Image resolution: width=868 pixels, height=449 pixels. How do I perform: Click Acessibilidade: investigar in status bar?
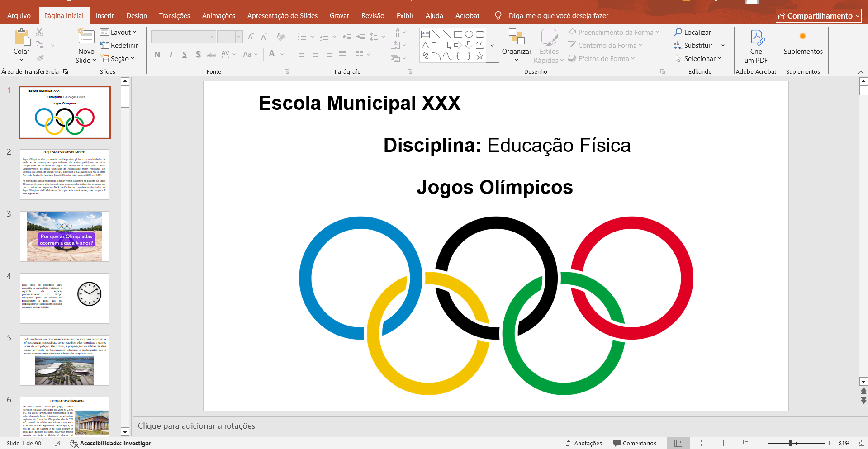(111, 443)
